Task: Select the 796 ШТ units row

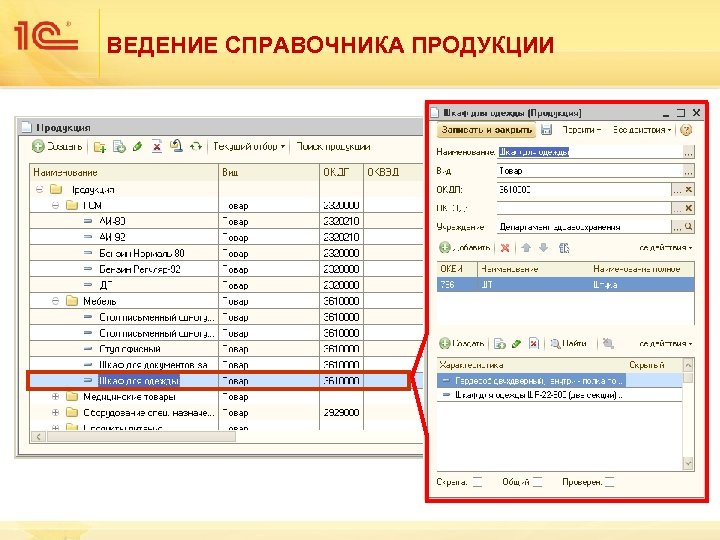Action: [565, 285]
